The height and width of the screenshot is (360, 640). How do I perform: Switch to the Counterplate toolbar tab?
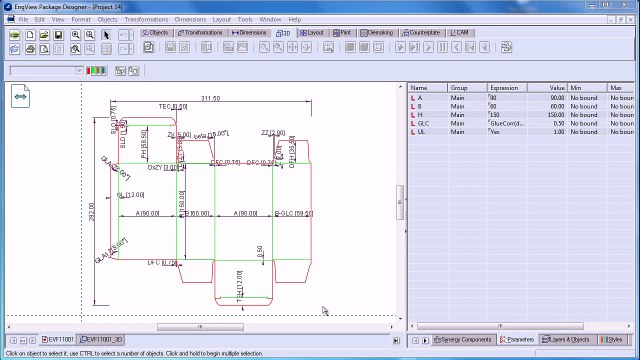tap(422, 33)
